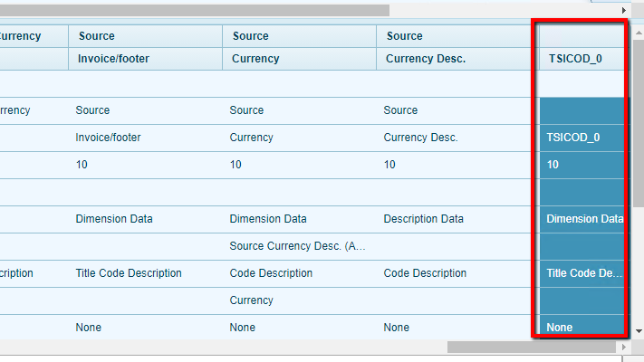
Task: Click the top horizontal scrollbar thumb
Action: [194, 10]
